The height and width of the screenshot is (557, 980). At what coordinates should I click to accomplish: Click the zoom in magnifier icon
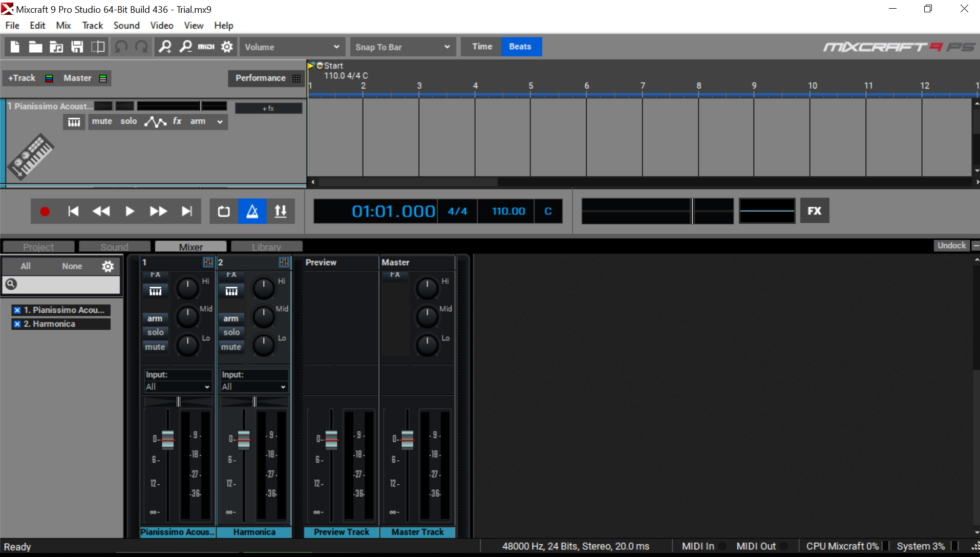coord(165,47)
